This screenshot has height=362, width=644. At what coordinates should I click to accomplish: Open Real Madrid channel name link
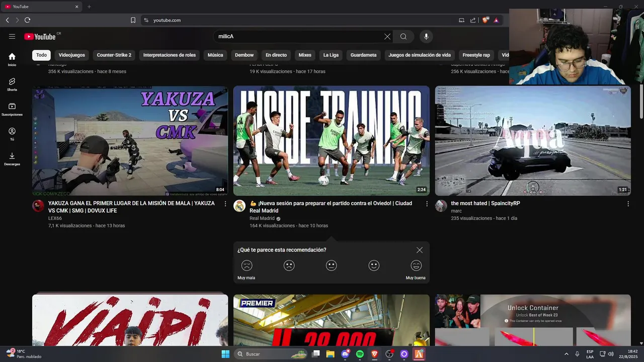pos(262,218)
